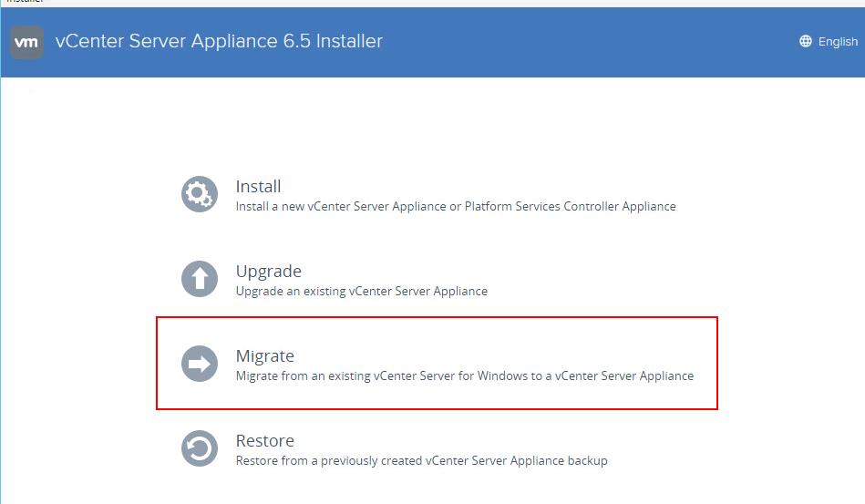Image resolution: width=865 pixels, height=504 pixels.
Task: Click the Installer window title text
Action: pyautogui.click(x=25, y=2)
